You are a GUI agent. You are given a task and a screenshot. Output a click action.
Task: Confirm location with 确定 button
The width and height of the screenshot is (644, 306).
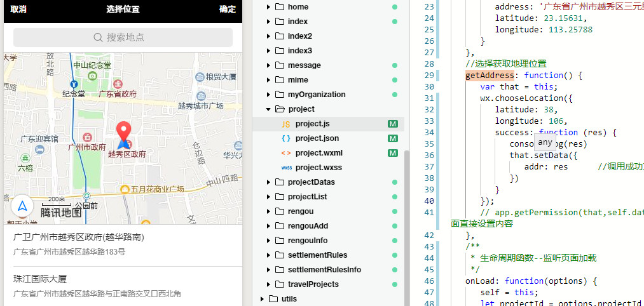228,9
